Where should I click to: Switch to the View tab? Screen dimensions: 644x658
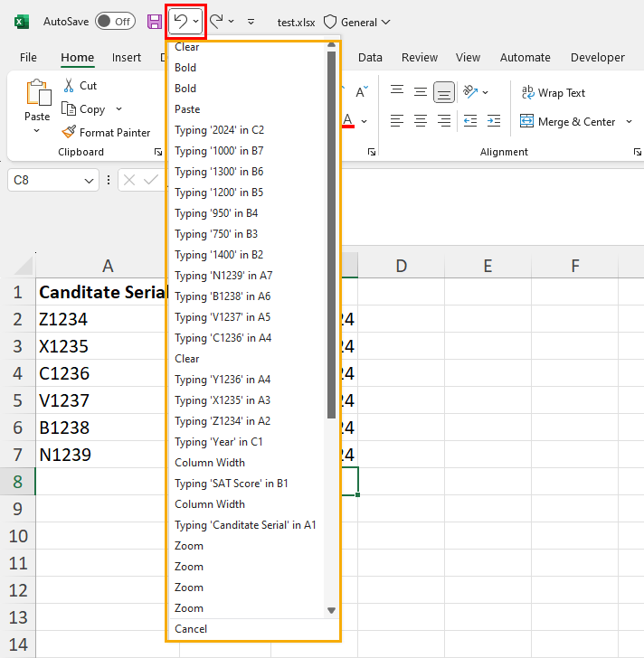[468, 58]
